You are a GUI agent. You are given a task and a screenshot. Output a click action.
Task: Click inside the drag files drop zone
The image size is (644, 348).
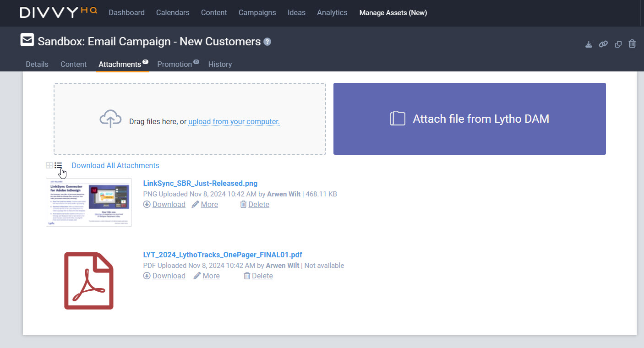tap(190, 119)
